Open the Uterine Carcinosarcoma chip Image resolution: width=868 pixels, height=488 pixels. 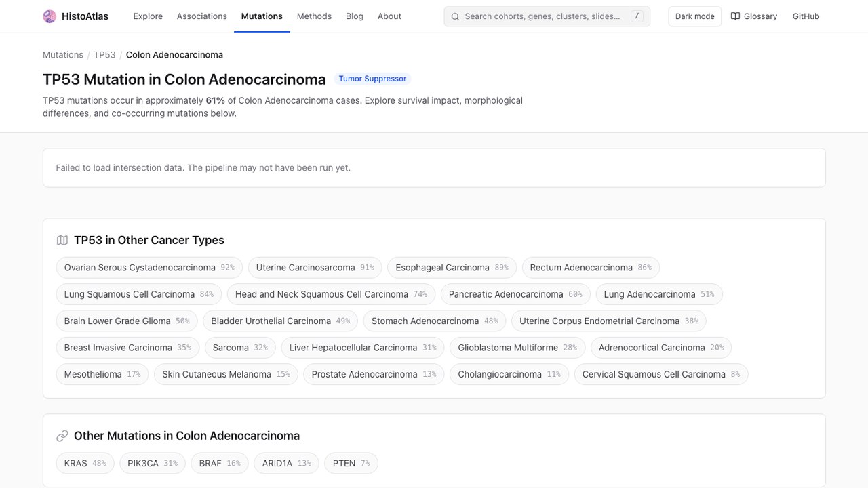[x=315, y=268]
